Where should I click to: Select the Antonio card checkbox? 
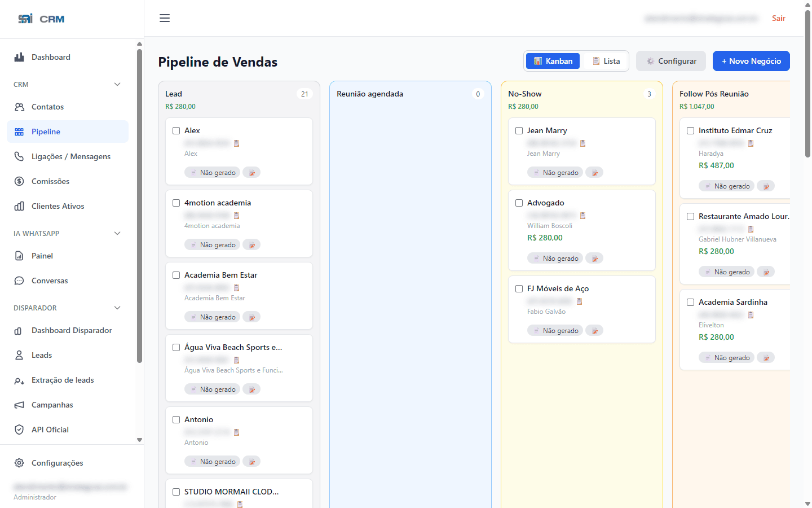pyautogui.click(x=176, y=419)
